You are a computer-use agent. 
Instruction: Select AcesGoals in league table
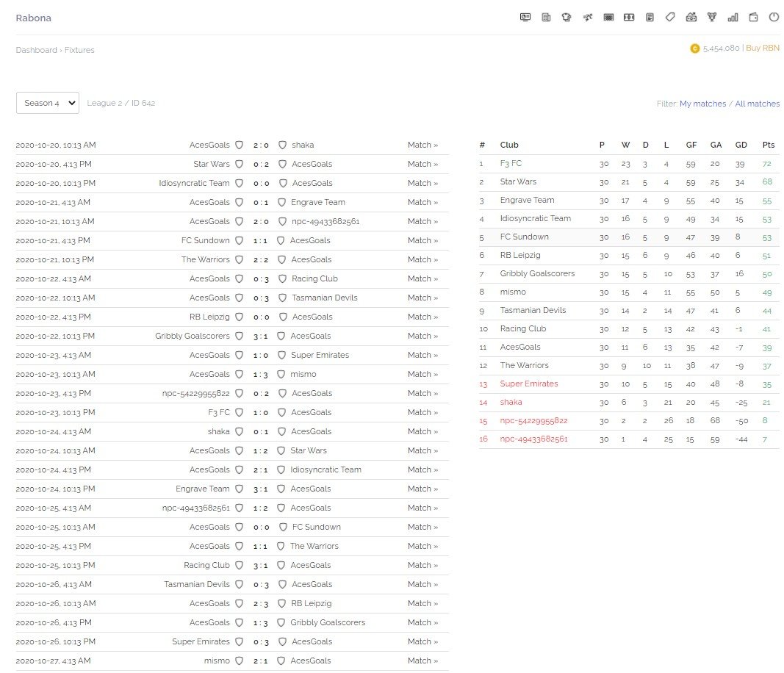(520, 347)
